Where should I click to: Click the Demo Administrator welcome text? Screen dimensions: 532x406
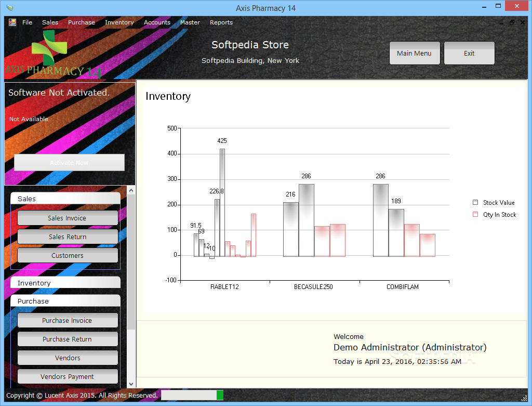[410, 348]
